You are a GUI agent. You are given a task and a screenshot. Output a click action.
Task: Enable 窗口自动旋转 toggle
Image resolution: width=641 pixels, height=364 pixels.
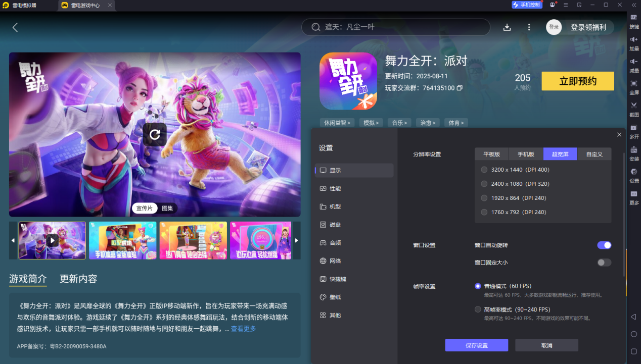604,245
